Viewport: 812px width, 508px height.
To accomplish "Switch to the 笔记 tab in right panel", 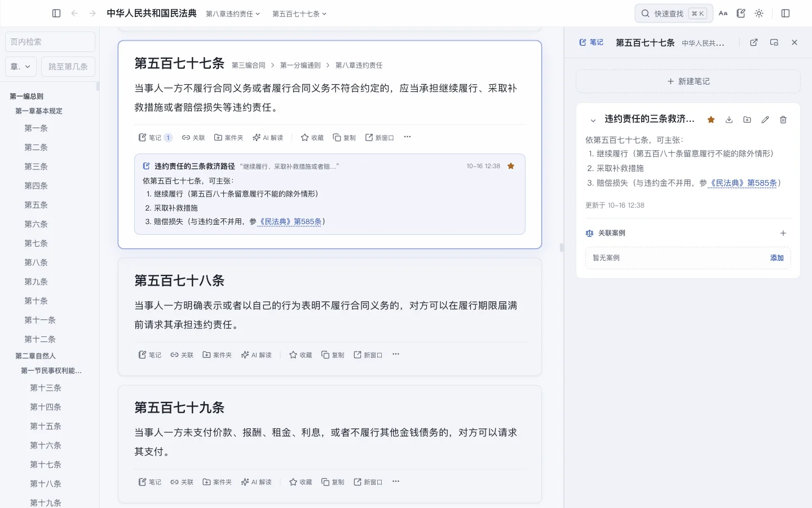I will [x=592, y=42].
